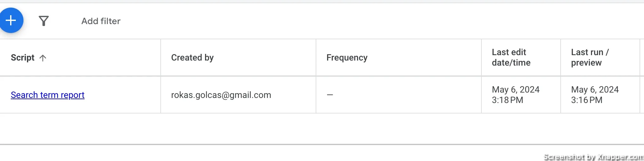Click the Frequency column header

pyautogui.click(x=347, y=58)
